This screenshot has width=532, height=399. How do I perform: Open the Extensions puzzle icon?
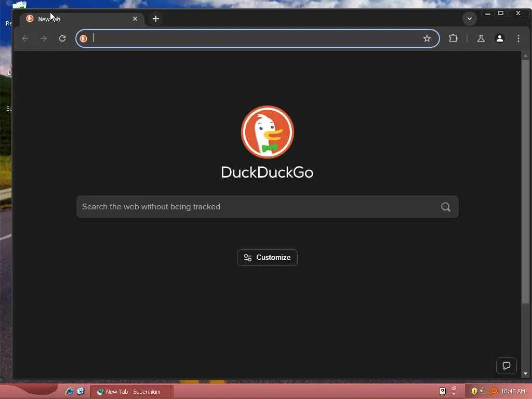coord(453,38)
